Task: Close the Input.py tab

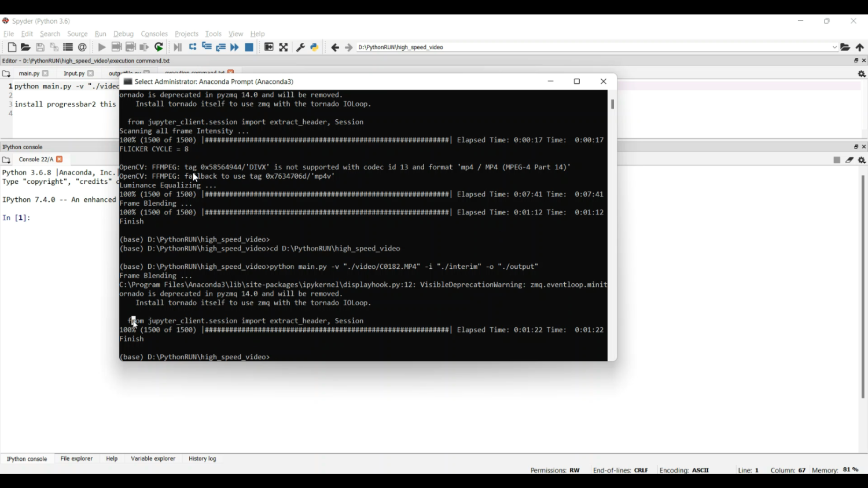Action: tap(91, 74)
